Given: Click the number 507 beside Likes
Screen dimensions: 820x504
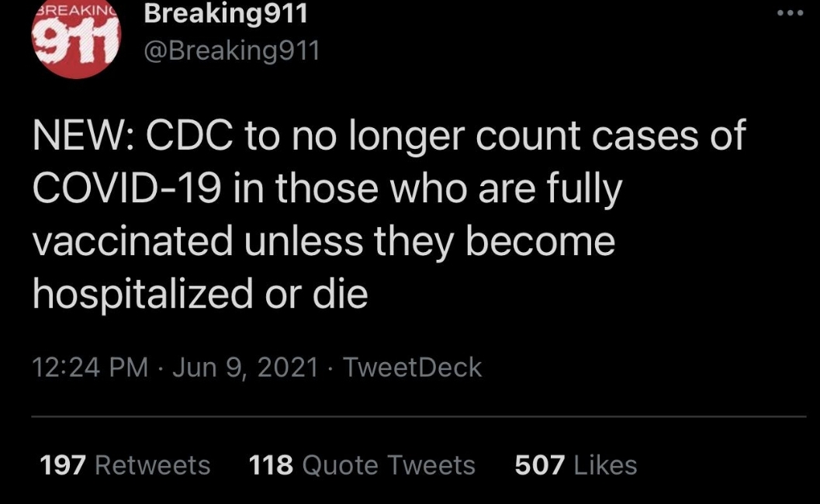Looking at the screenshot, I should [x=540, y=464].
